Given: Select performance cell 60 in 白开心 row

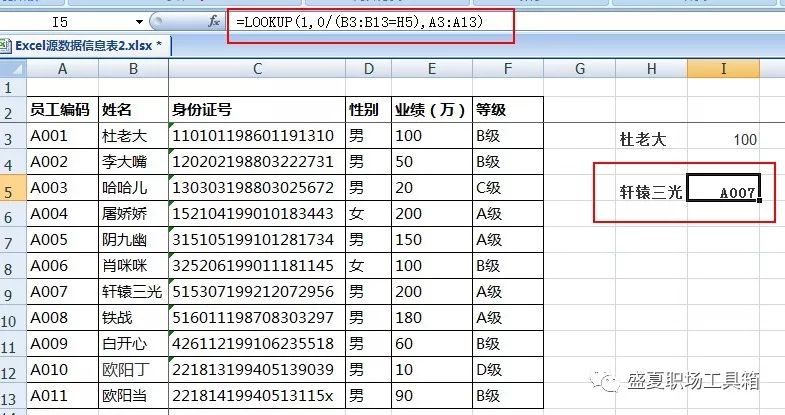Looking at the screenshot, I should [432, 344].
